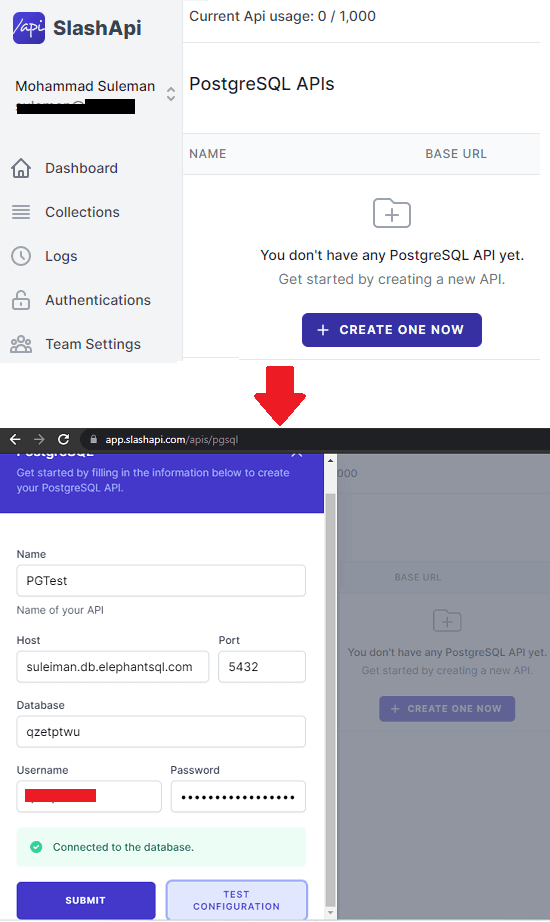Click the Team Settings people icon
The height and width of the screenshot is (922, 550).
(x=21, y=344)
